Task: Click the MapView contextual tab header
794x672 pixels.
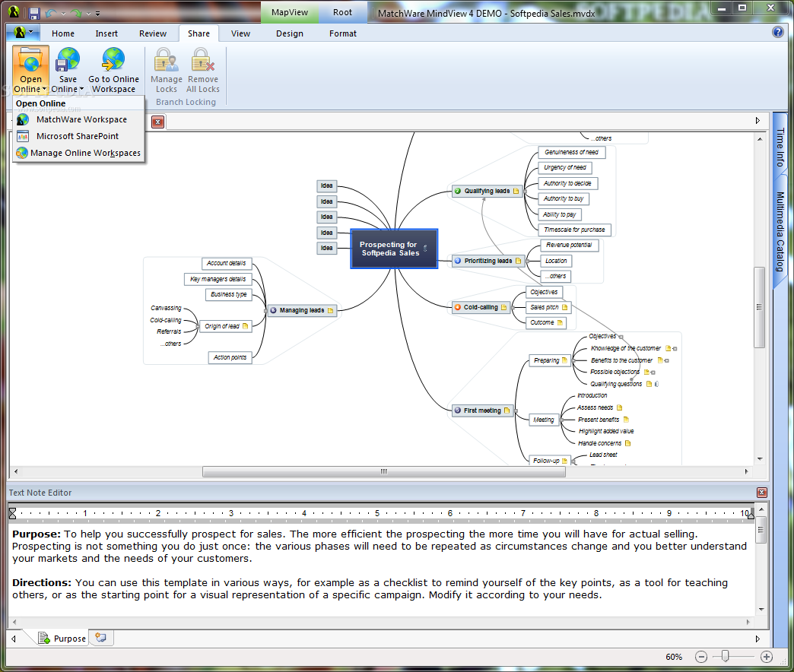Action: [x=290, y=13]
